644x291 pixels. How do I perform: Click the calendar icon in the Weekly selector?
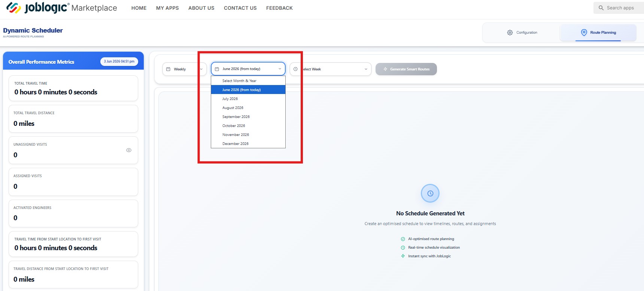[x=168, y=69]
